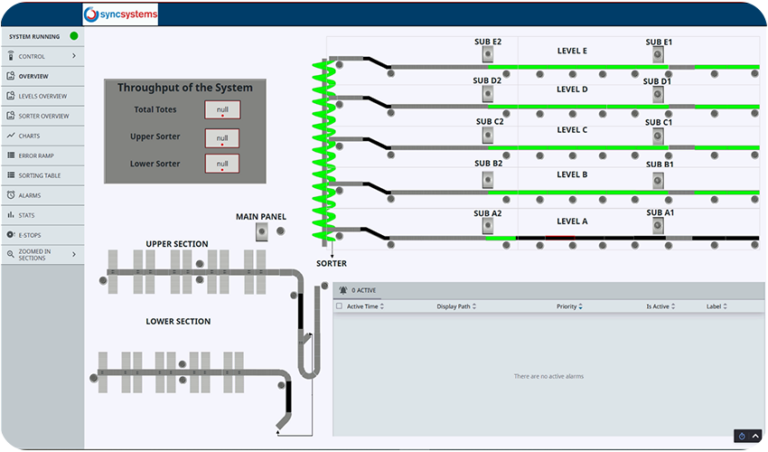Select the SUB A2 panel icon
This screenshot has height=452, width=768.
tap(487, 226)
